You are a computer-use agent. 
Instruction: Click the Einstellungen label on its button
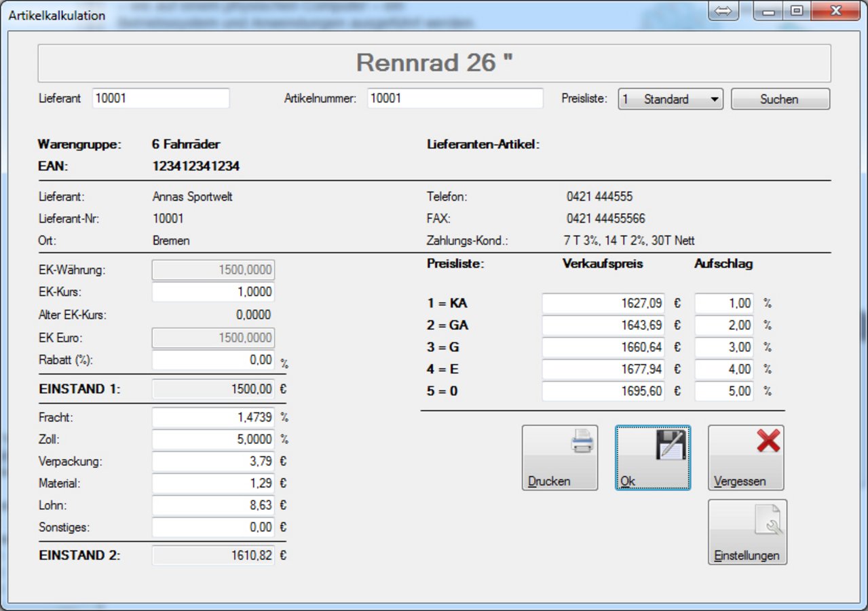(x=747, y=555)
